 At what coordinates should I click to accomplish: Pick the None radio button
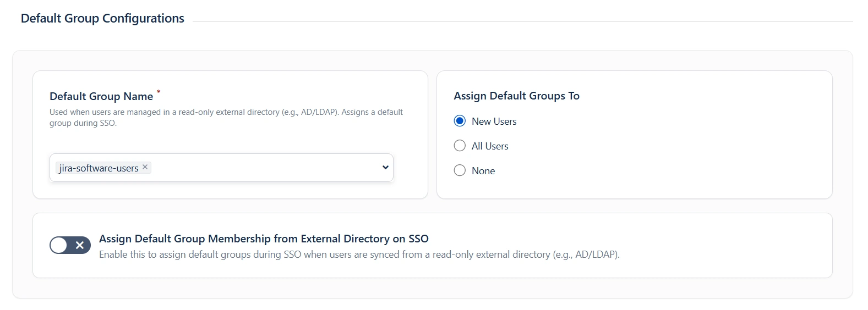(460, 170)
